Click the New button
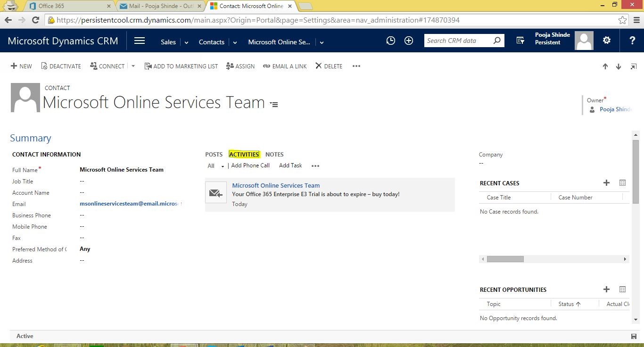The image size is (644, 347). click(x=22, y=66)
